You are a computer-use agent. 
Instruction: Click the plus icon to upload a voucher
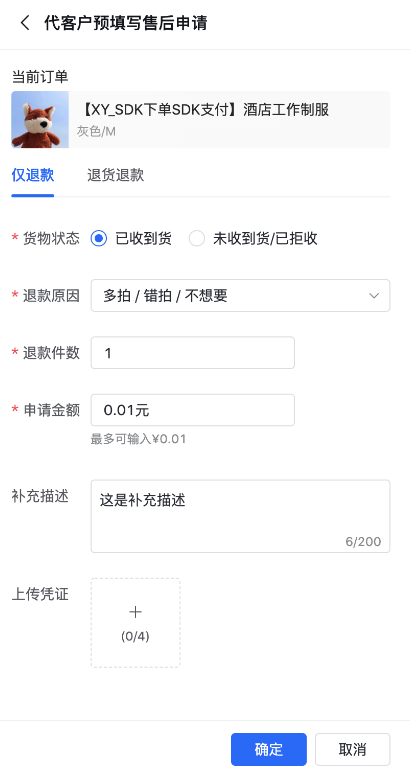click(x=135, y=612)
